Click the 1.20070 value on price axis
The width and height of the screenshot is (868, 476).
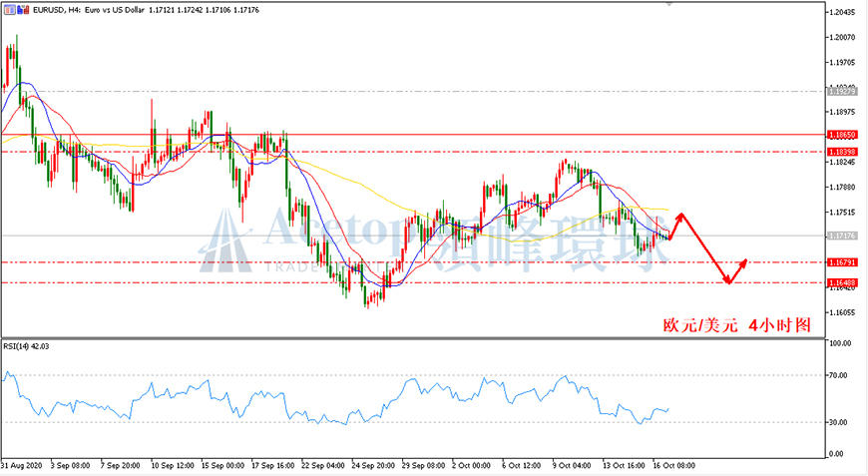(x=842, y=37)
